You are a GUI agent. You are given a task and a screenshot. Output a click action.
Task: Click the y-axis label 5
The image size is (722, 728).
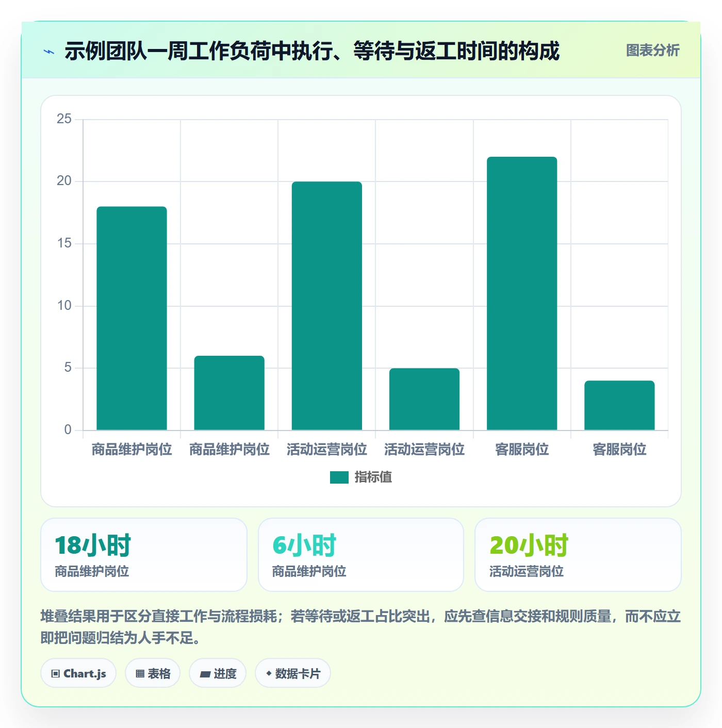click(x=68, y=368)
